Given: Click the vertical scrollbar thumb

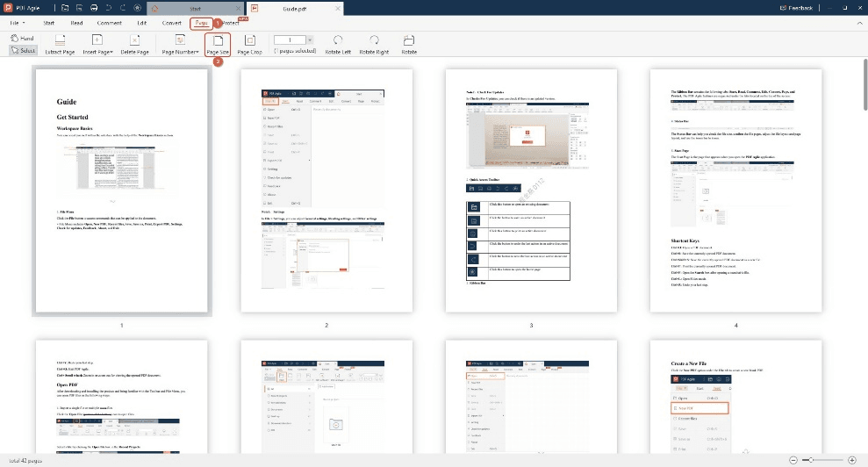Looking at the screenshot, I should click(x=864, y=83).
